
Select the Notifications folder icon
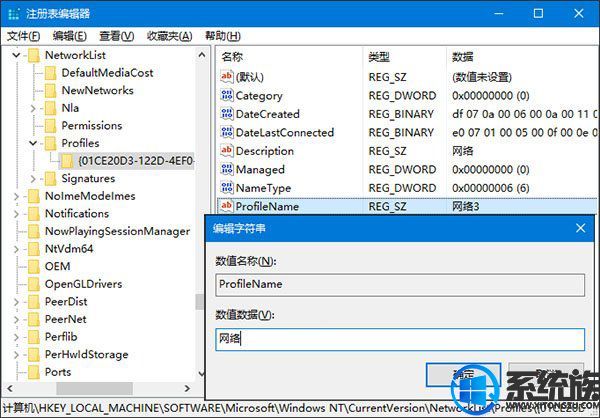(34, 214)
